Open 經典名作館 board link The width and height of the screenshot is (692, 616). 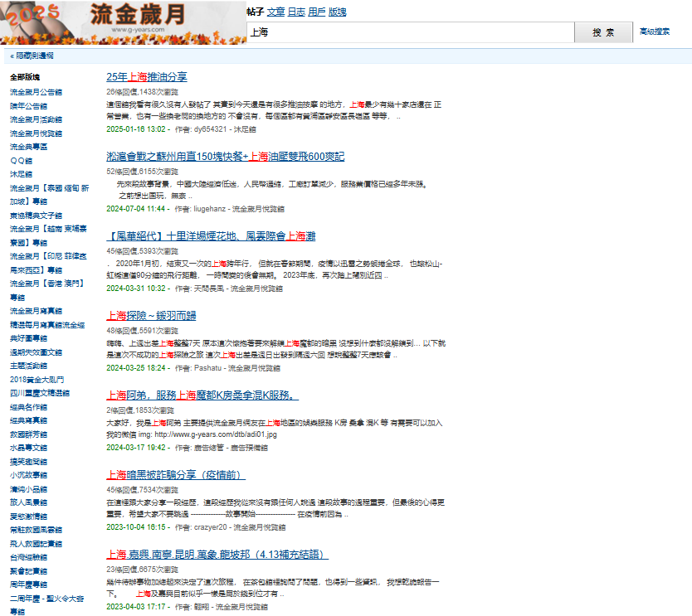pos(29,406)
